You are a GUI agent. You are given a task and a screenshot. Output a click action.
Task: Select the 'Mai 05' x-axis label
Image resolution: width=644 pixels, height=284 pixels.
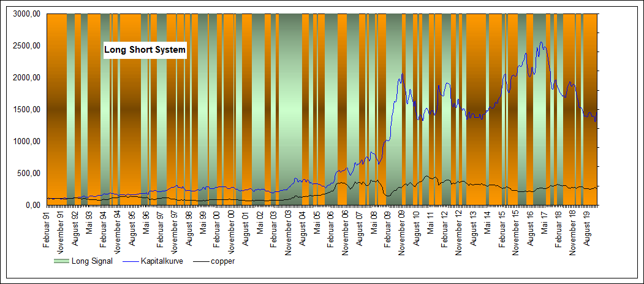point(317,223)
